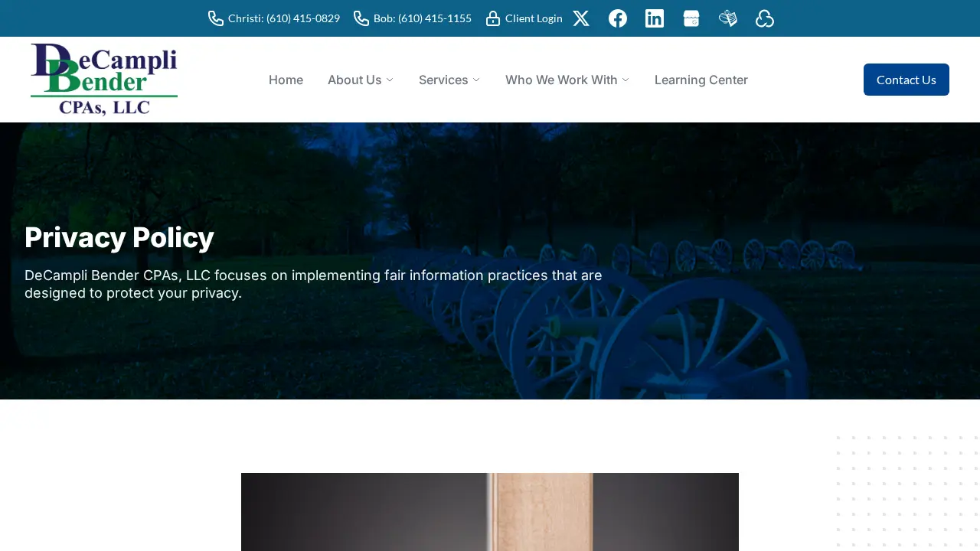This screenshot has height=551, width=980.
Task: Click the phone icon beside Christi's number
Action: [x=216, y=18]
